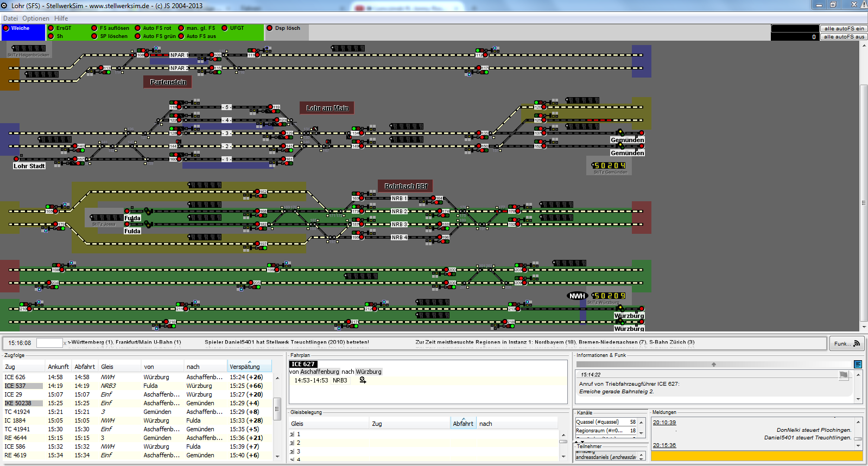Click the blue message list icon
868x466 pixels.
point(858,364)
